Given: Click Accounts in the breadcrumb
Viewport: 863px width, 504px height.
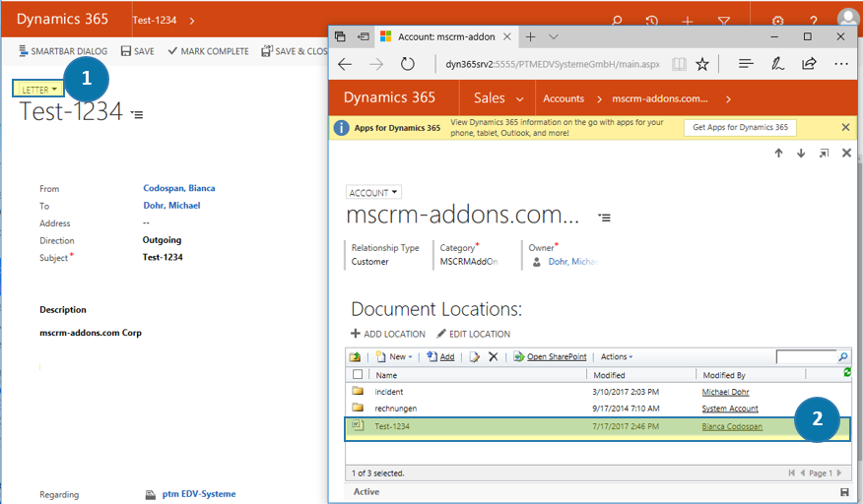Looking at the screenshot, I should tap(564, 99).
